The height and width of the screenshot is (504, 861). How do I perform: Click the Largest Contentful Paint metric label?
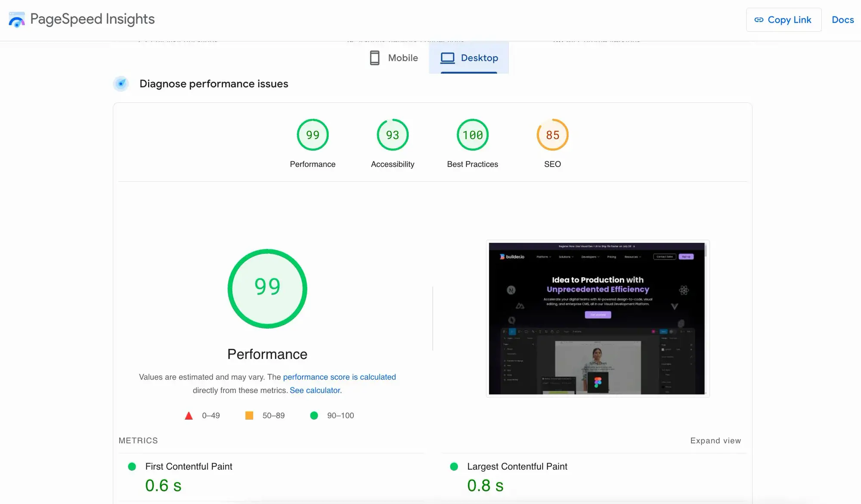(x=517, y=467)
